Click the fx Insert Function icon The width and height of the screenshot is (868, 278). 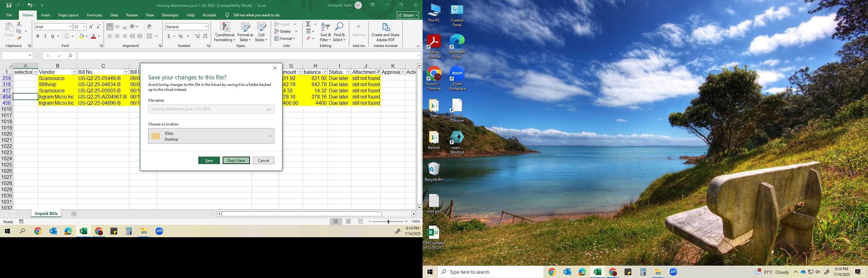71,56
